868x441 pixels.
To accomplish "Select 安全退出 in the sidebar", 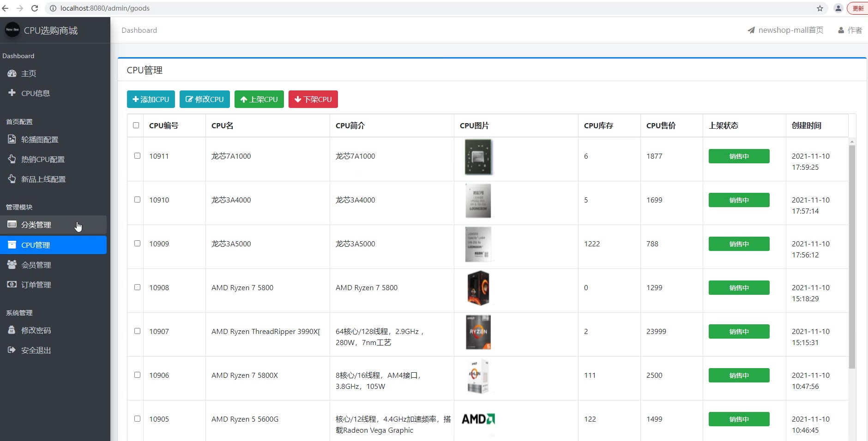I will [x=53, y=350].
